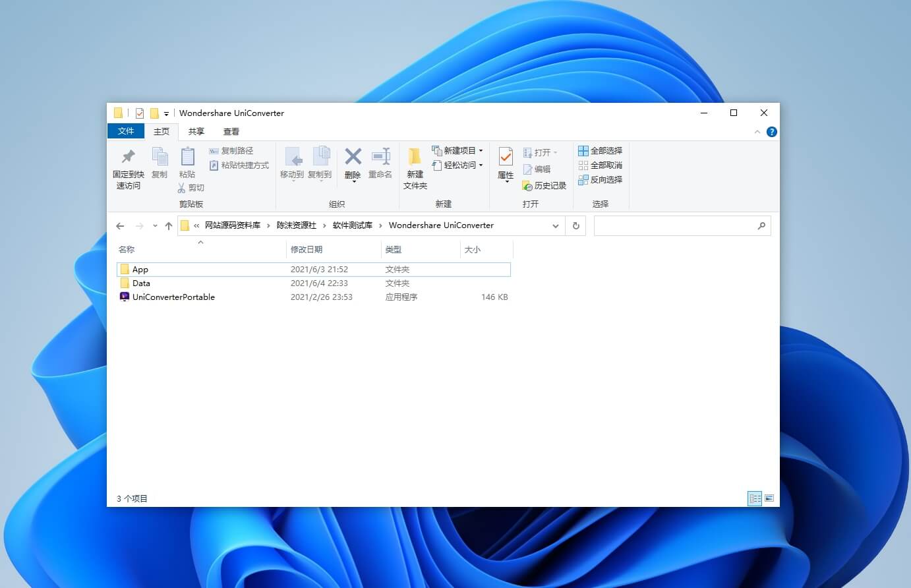Toggle the details view in status bar

tap(755, 498)
